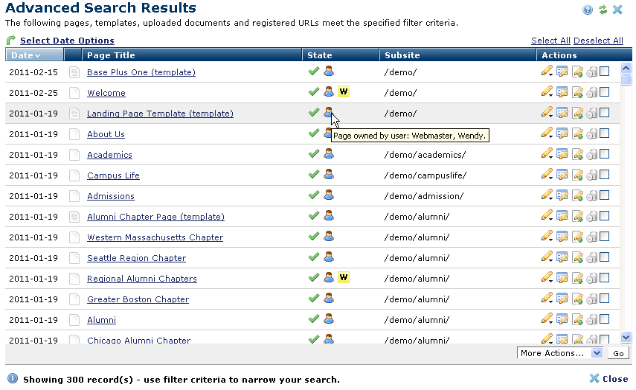Click pencil edit icon for Welcome row
The image size is (636, 390).
click(547, 92)
